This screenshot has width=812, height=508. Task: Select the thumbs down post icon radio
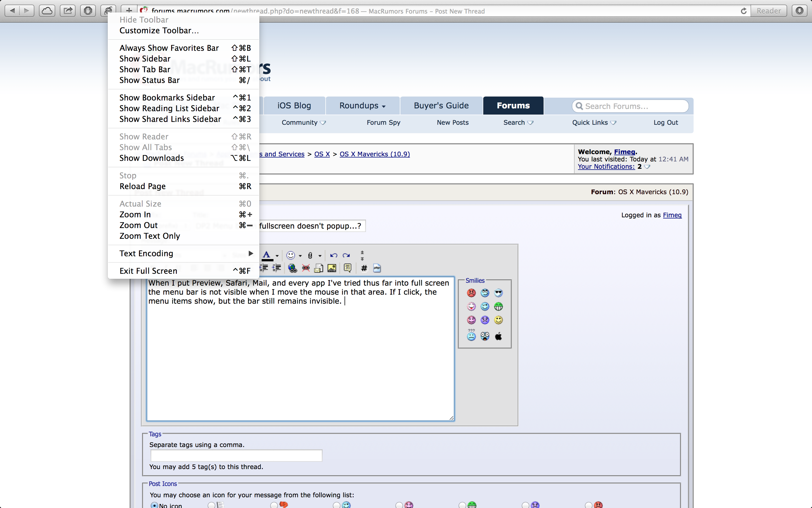point(274,505)
